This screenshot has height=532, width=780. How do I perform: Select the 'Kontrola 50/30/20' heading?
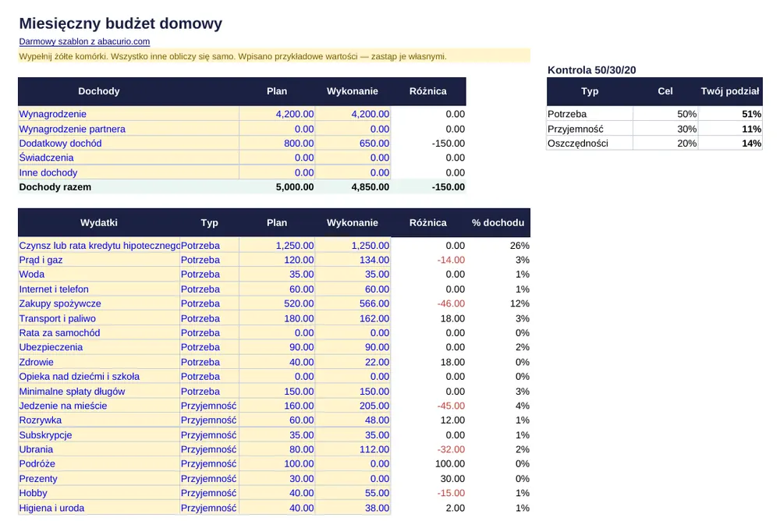(591, 70)
